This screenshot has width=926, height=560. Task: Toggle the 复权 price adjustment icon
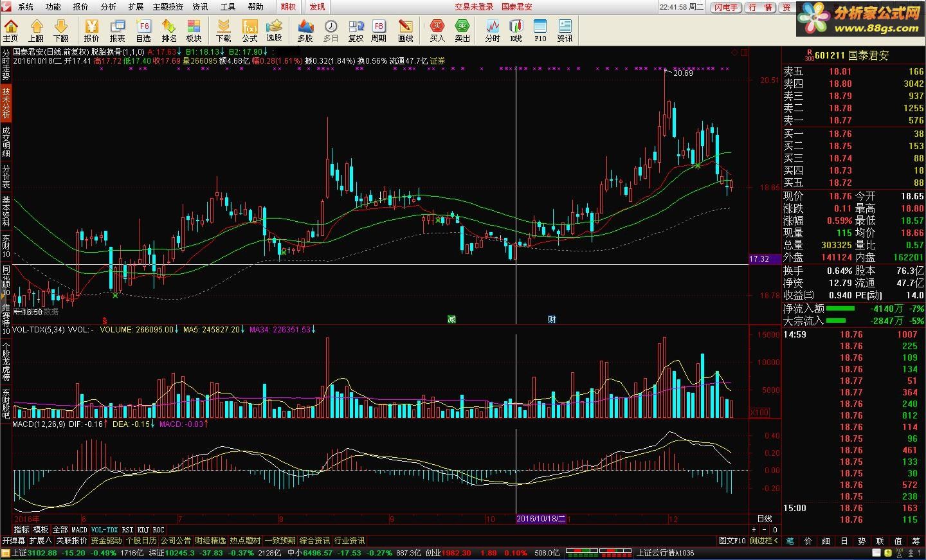point(356,30)
